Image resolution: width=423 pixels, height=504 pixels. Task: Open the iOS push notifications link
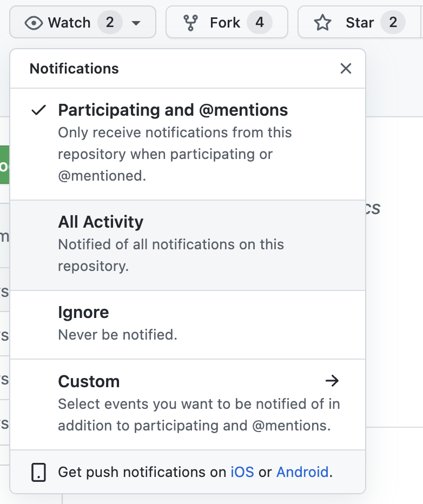(242, 472)
